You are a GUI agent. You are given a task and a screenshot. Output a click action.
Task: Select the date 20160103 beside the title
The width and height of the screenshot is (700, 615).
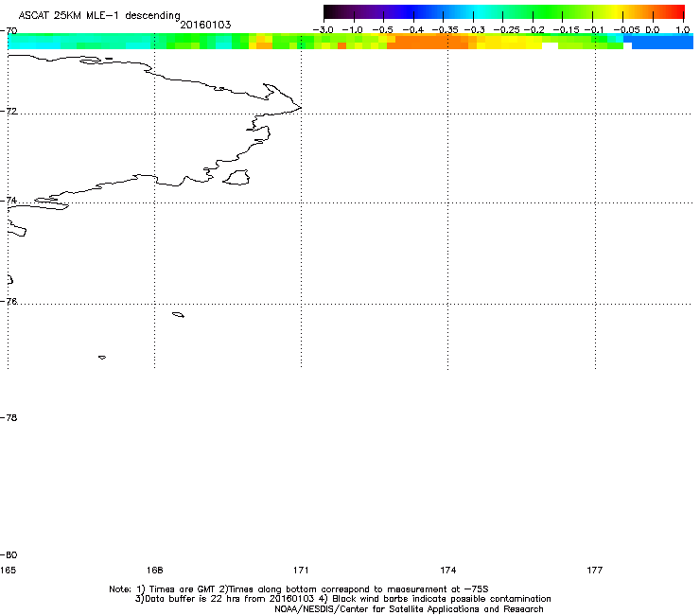[x=205, y=25]
